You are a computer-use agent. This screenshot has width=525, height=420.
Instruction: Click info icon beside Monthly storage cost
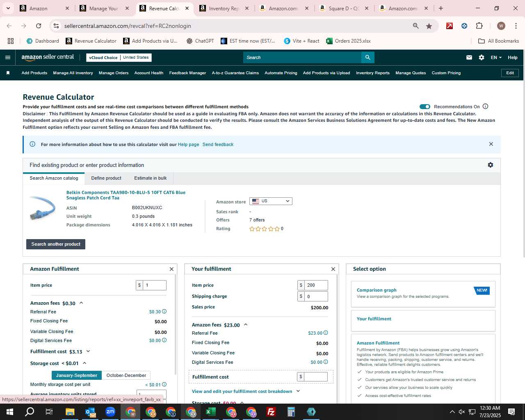(164, 385)
